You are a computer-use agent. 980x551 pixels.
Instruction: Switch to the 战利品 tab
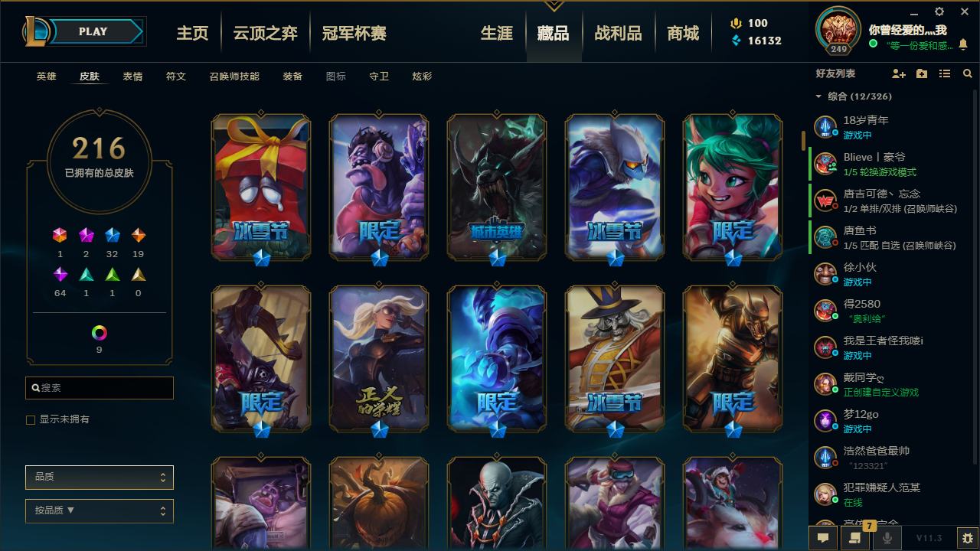point(618,33)
